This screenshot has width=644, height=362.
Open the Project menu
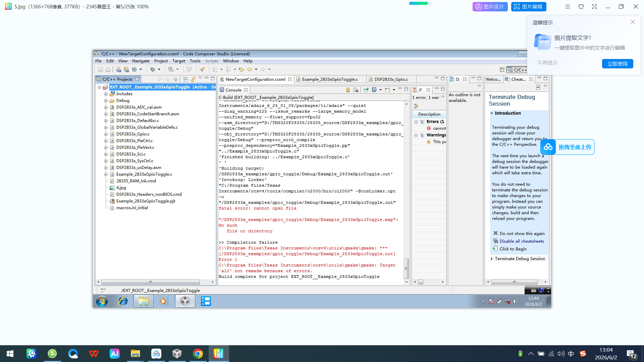tap(161, 61)
